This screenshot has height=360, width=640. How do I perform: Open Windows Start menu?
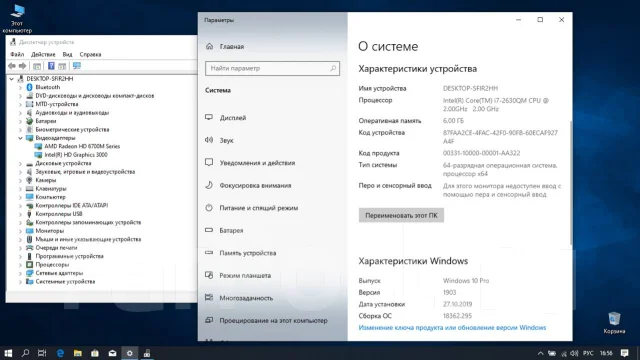point(8,353)
